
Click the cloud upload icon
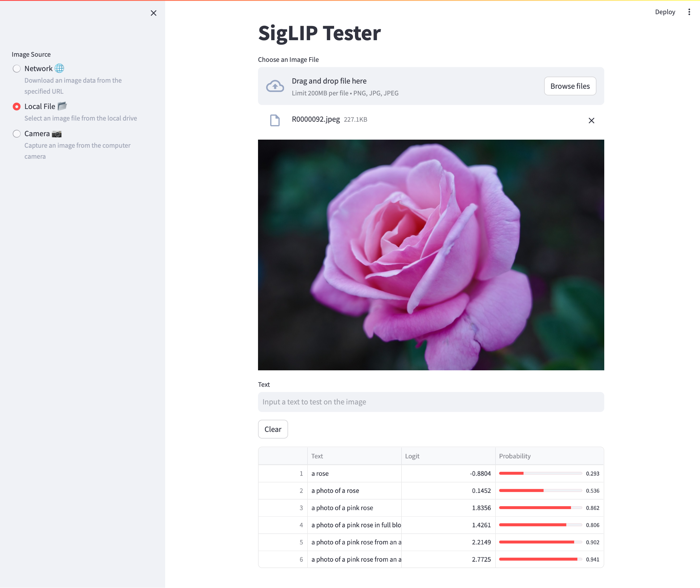click(x=275, y=86)
